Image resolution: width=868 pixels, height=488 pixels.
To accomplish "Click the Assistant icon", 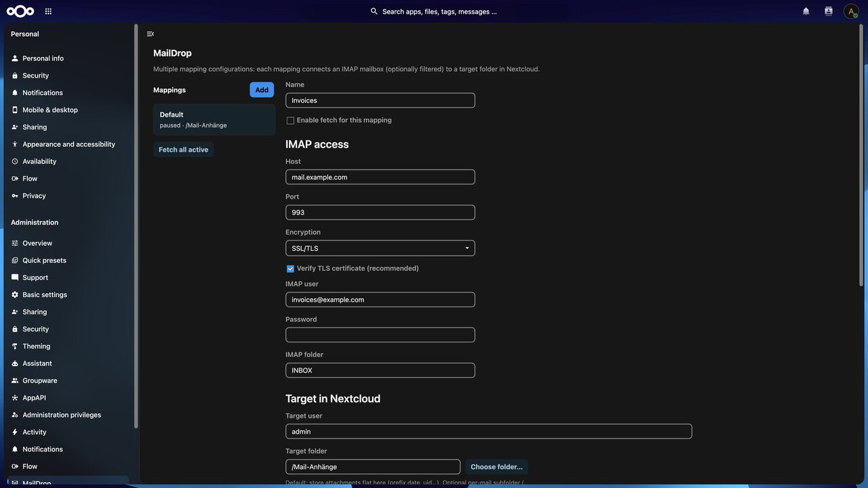I will [x=15, y=363].
